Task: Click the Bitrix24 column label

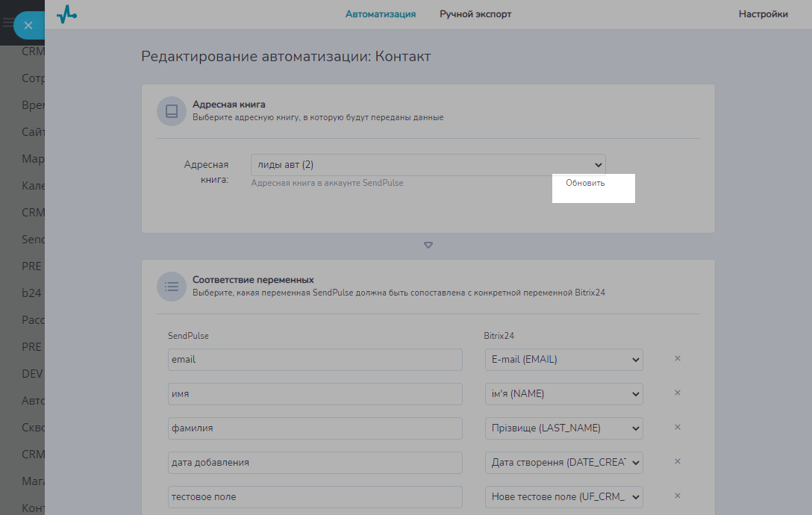Action: pos(499,336)
